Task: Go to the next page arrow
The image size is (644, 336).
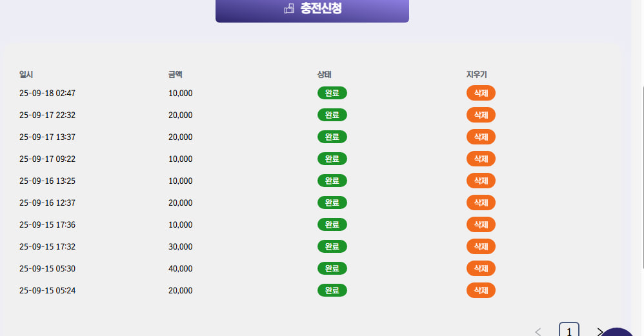Action: point(599,331)
